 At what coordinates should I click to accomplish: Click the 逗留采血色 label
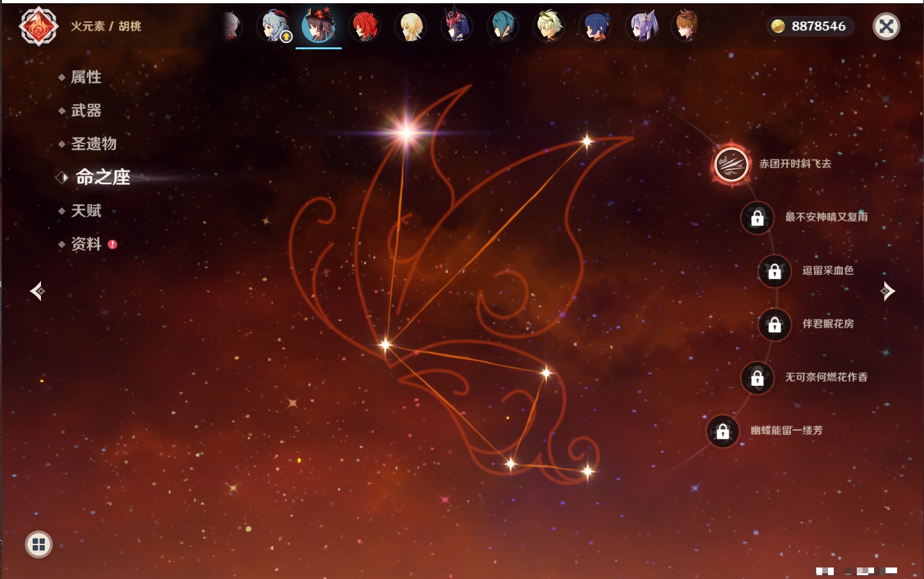click(828, 270)
